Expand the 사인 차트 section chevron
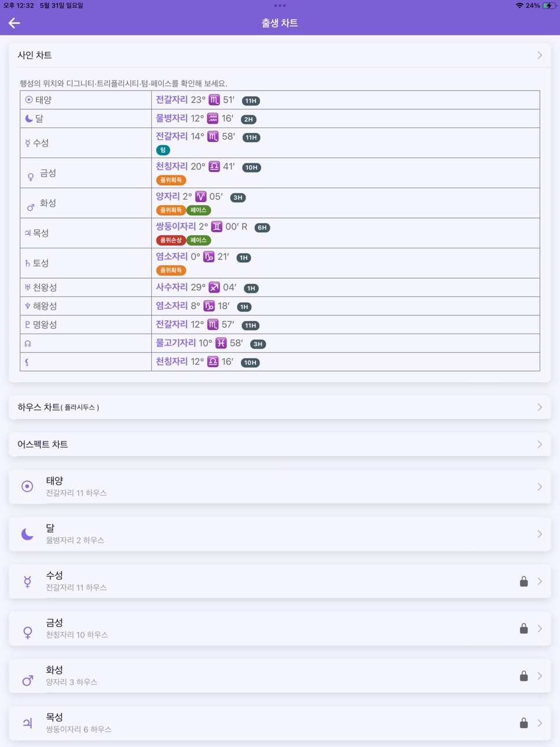This screenshot has height=747, width=560. 540,55
